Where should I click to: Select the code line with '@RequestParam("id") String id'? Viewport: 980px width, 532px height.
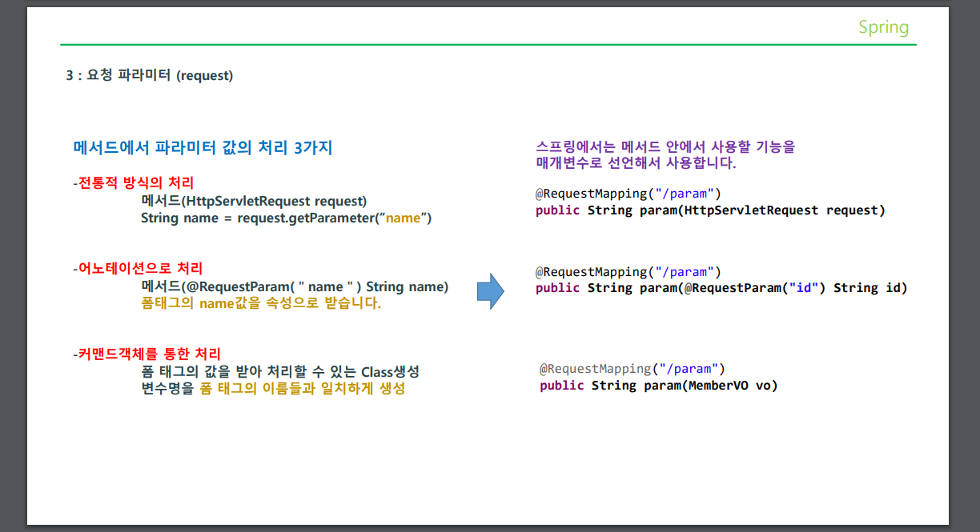pyautogui.click(x=721, y=288)
